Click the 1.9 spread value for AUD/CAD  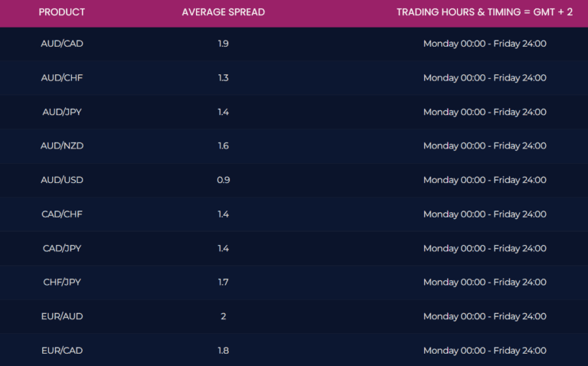(x=223, y=44)
